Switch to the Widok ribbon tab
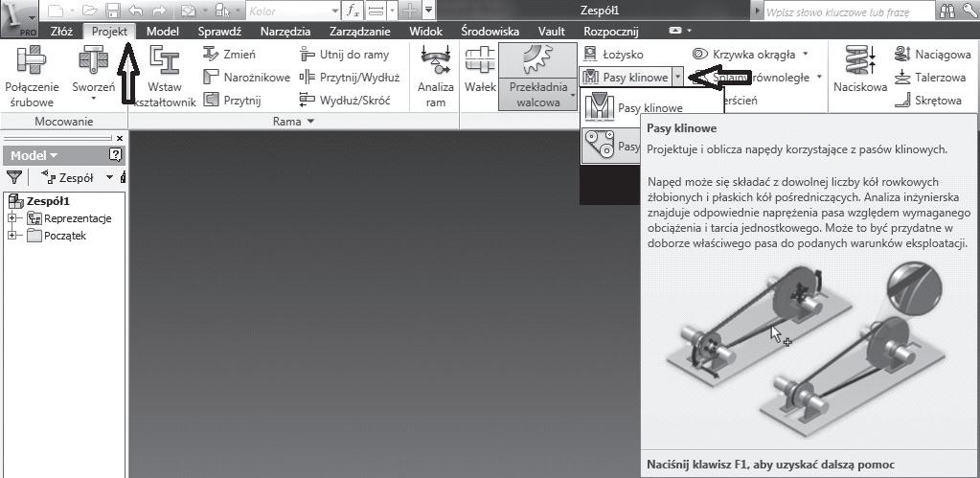980x478 pixels. (x=425, y=32)
